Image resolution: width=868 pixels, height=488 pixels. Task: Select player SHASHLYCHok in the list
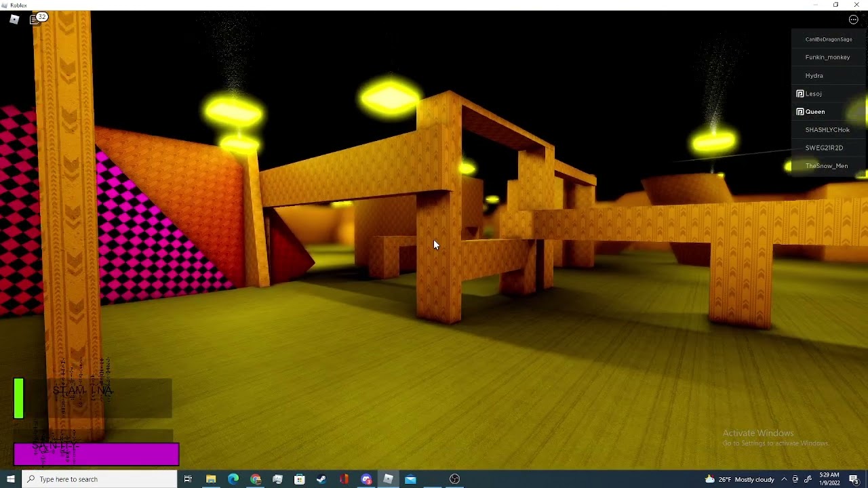827,129
